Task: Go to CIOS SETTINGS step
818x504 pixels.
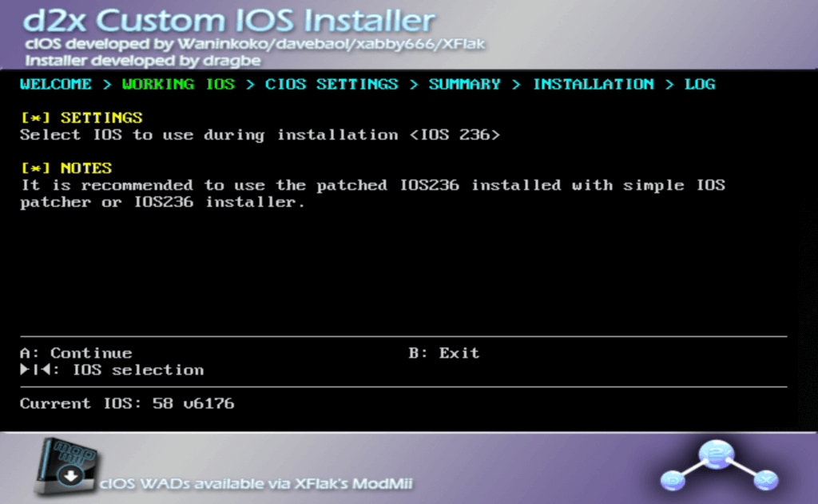Action: tap(332, 85)
